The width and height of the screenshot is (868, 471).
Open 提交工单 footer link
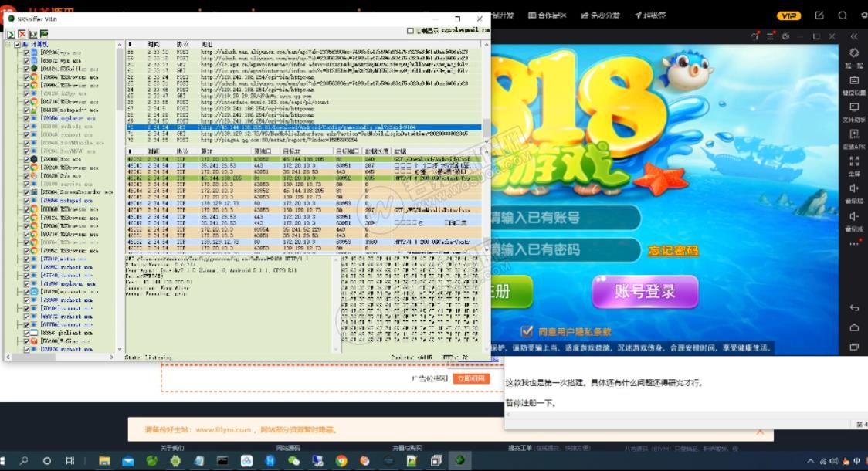[519, 448]
